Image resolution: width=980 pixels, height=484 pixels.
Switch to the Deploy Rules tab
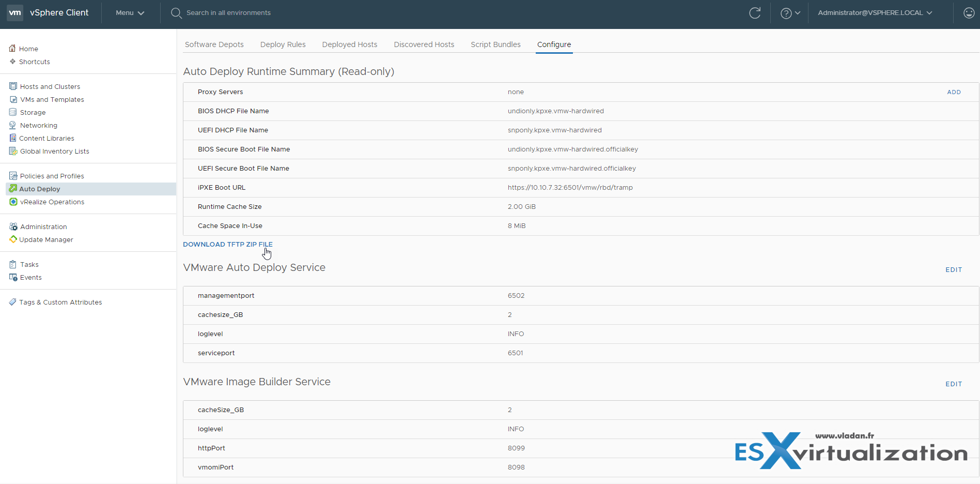[283, 44]
